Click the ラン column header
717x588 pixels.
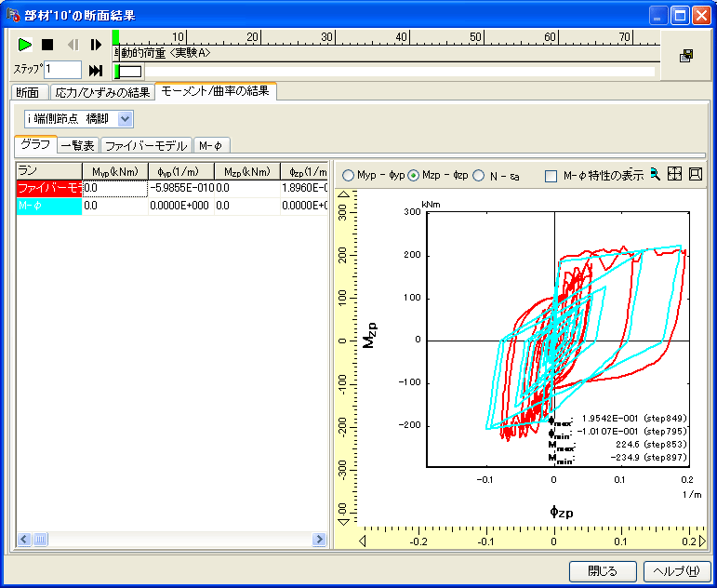49,170
